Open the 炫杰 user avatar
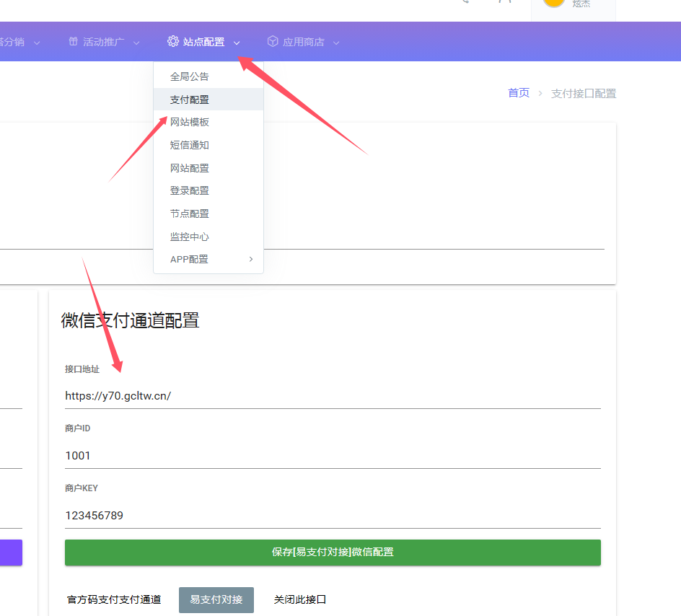 553,4
